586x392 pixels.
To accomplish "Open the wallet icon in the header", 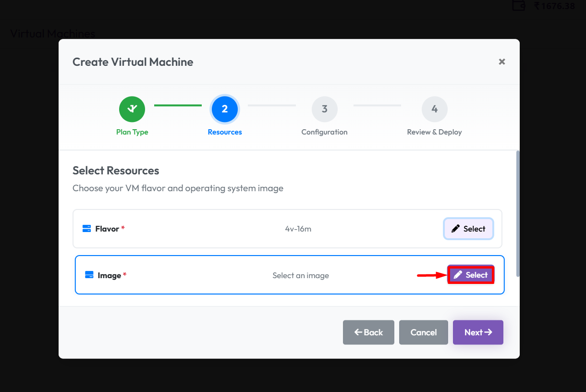I will click(519, 6).
